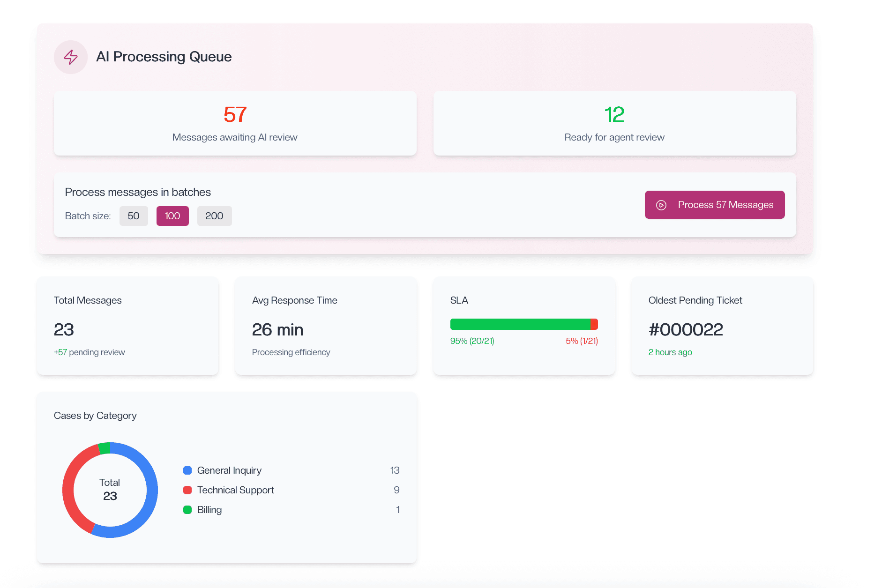Click the play icon inside Process 57 Messages button
Screen dimensions: 882x588
(661, 205)
